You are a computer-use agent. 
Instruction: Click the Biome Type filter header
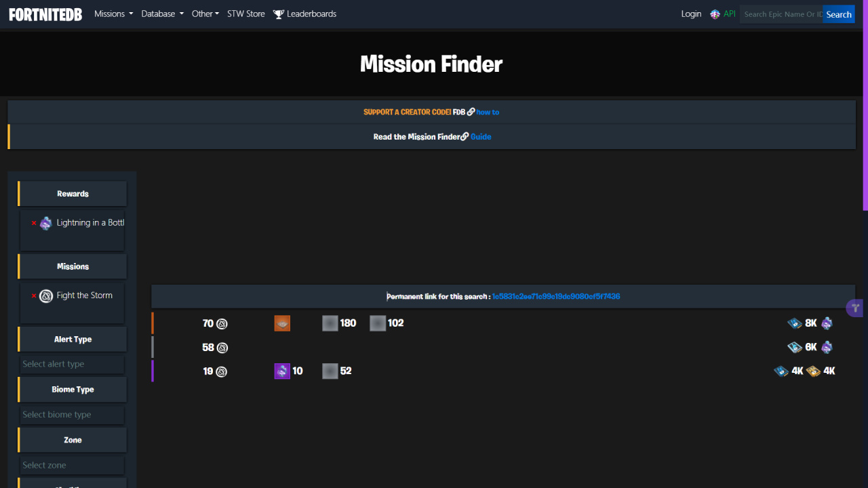click(73, 390)
